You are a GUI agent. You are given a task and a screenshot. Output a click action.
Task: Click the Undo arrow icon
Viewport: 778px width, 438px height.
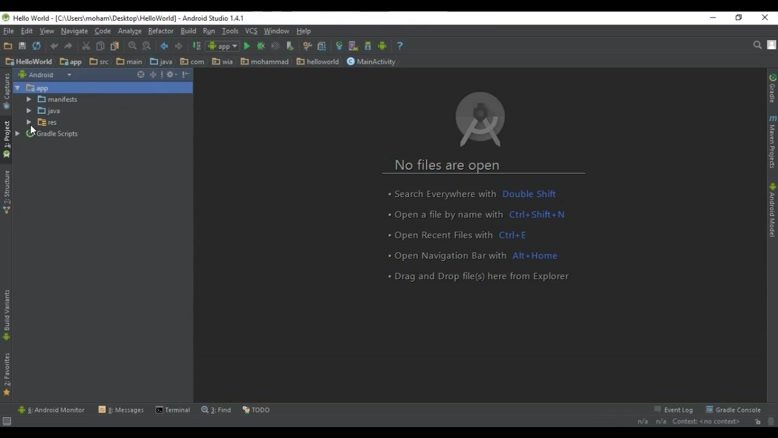tap(54, 46)
